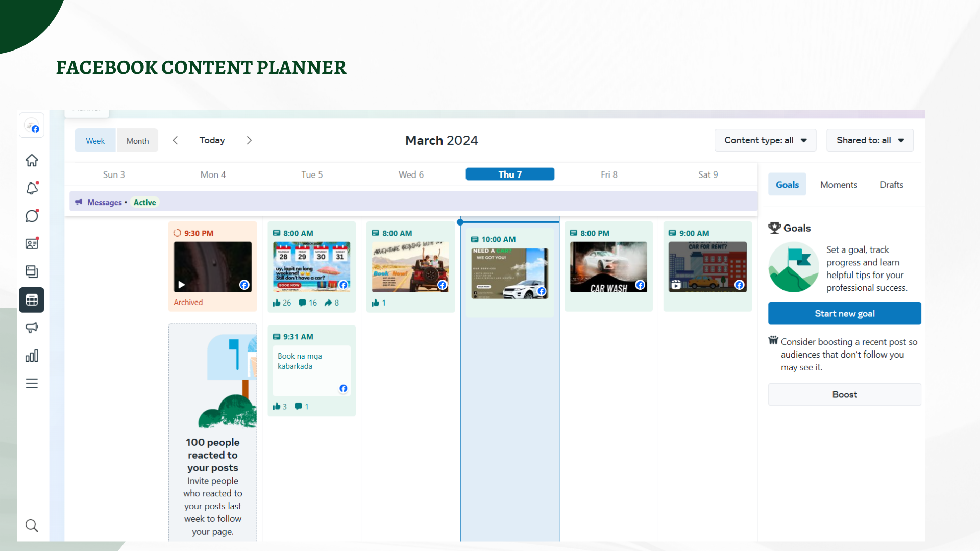Open the Notifications bell icon
The width and height of the screenshot is (980, 551).
[x=32, y=188]
